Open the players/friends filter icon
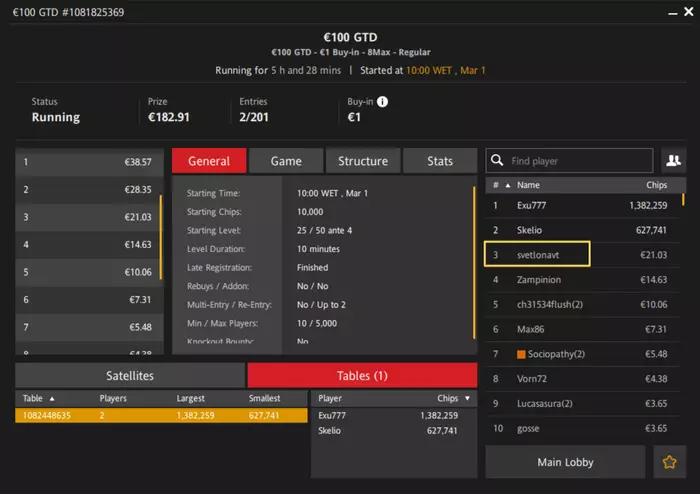The height and width of the screenshot is (494, 700). coord(673,160)
